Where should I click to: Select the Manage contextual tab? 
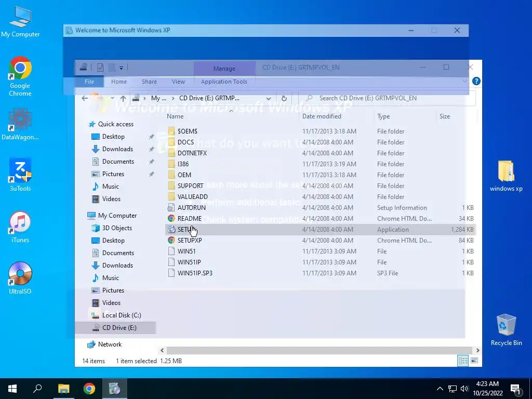click(224, 69)
